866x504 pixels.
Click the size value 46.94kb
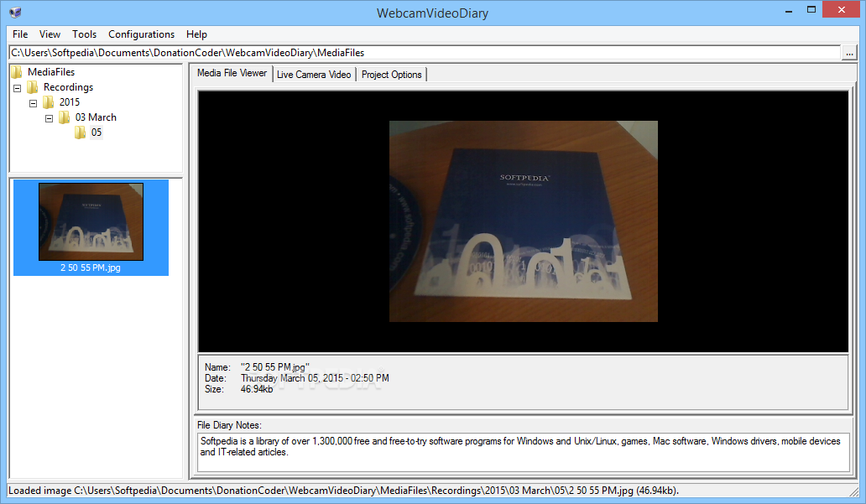pyautogui.click(x=257, y=389)
